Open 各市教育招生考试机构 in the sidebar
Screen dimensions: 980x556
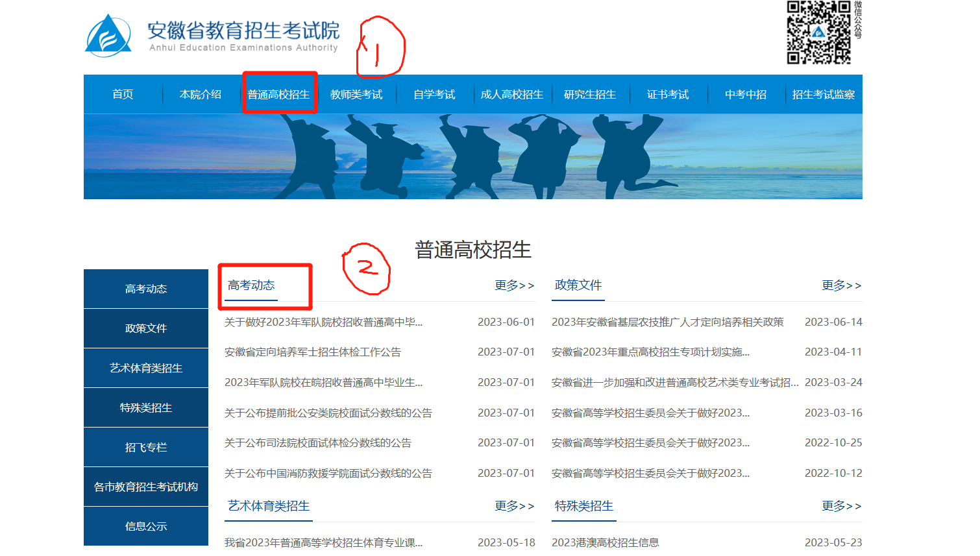146,487
